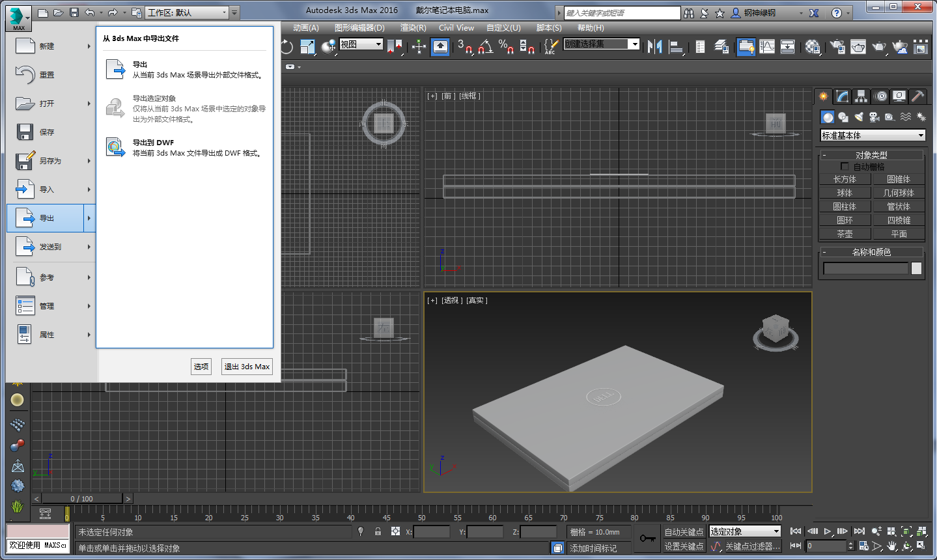Open the Render Setup teapot icon
The width and height of the screenshot is (937, 560).
[837, 46]
